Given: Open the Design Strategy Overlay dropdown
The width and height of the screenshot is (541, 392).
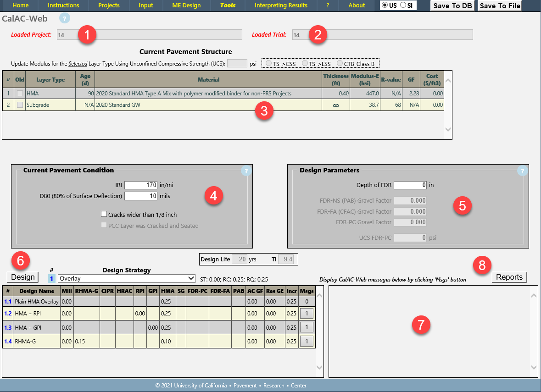Looking at the screenshot, I should (127, 279).
